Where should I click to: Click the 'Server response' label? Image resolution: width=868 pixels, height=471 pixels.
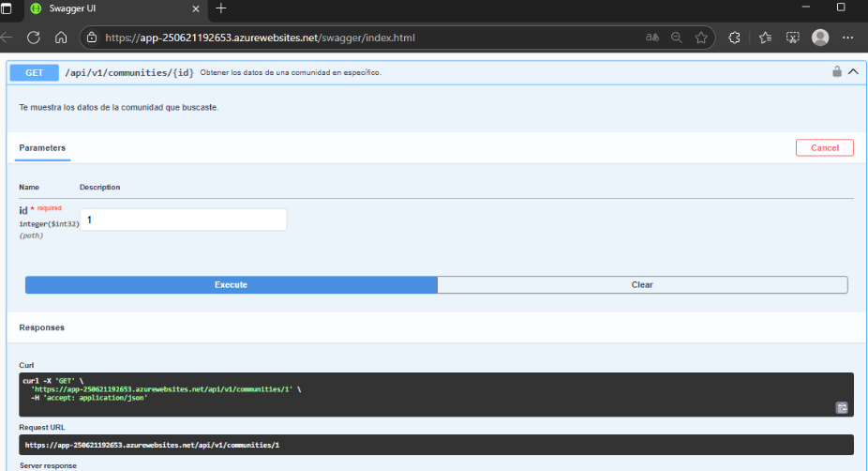tap(48, 466)
